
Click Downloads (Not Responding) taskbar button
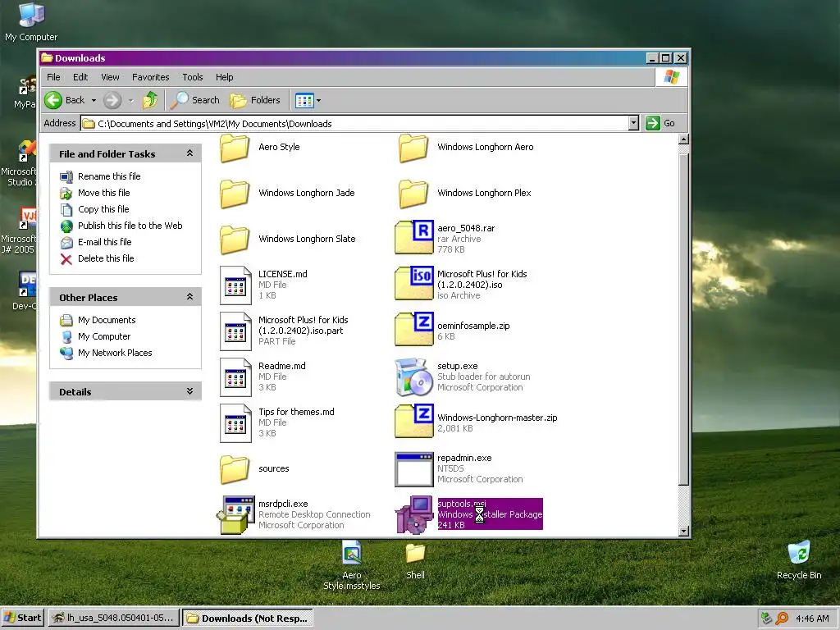[x=248, y=618]
